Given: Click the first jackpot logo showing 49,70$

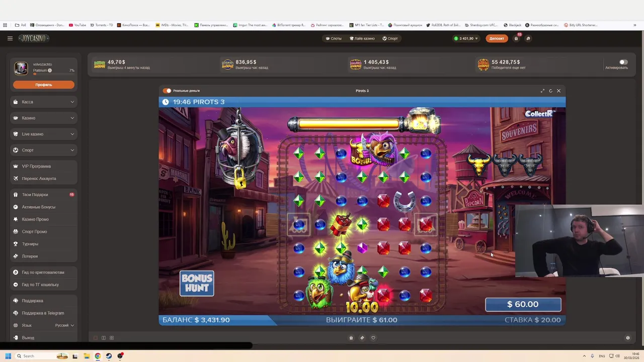Looking at the screenshot, I should coord(100,64).
